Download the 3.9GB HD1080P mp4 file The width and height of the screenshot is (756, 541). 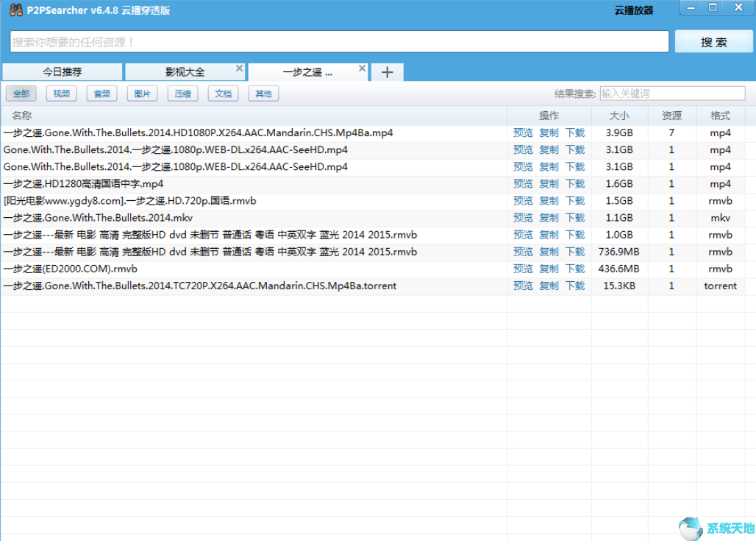pyautogui.click(x=575, y=132)
